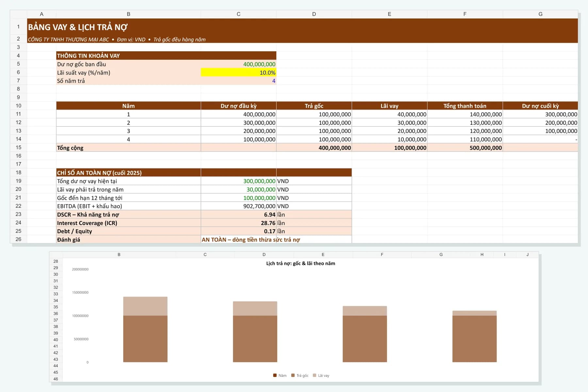Select column header F in the top sheet
Screen dimensions: 588x392
coord(465,14)
